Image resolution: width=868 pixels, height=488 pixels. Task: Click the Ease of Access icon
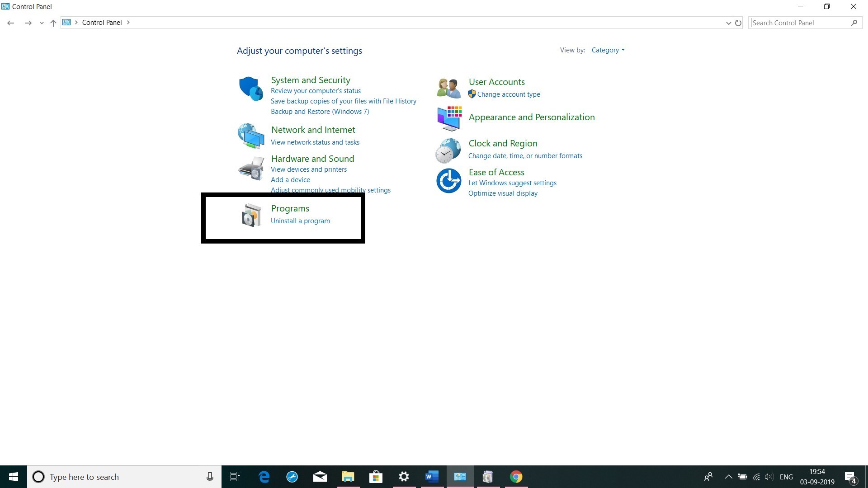449,181
